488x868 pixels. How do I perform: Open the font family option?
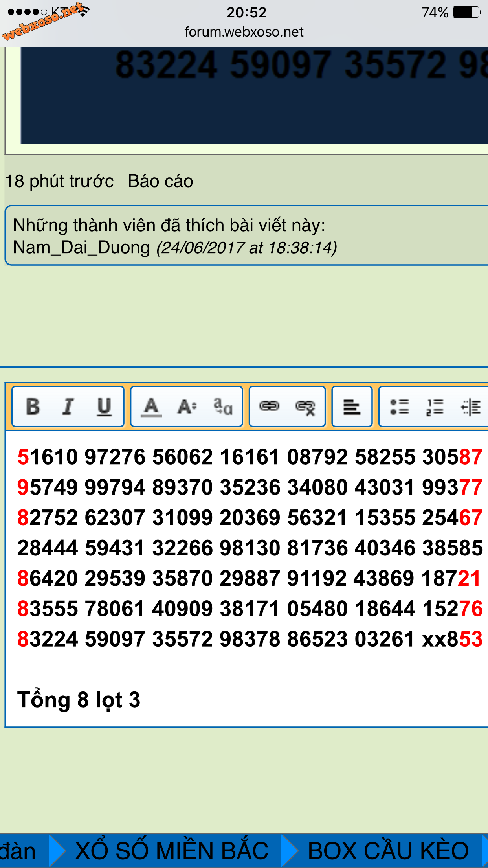223,406
